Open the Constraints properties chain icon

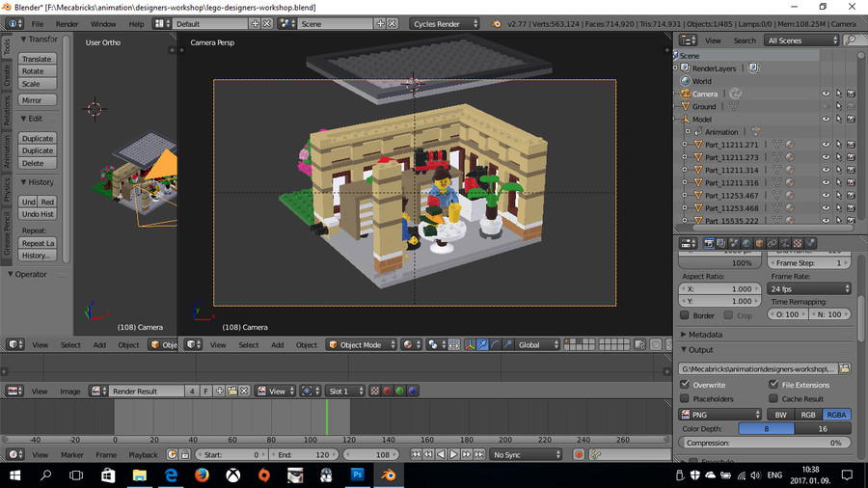[773, 243]
